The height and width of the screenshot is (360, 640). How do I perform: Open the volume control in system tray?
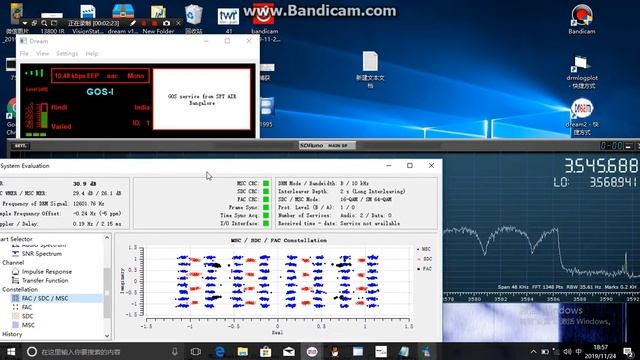coord(567,351)
